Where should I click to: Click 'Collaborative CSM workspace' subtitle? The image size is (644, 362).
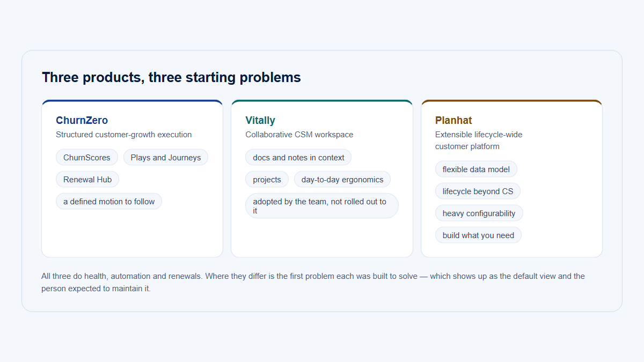pos(299,135)
